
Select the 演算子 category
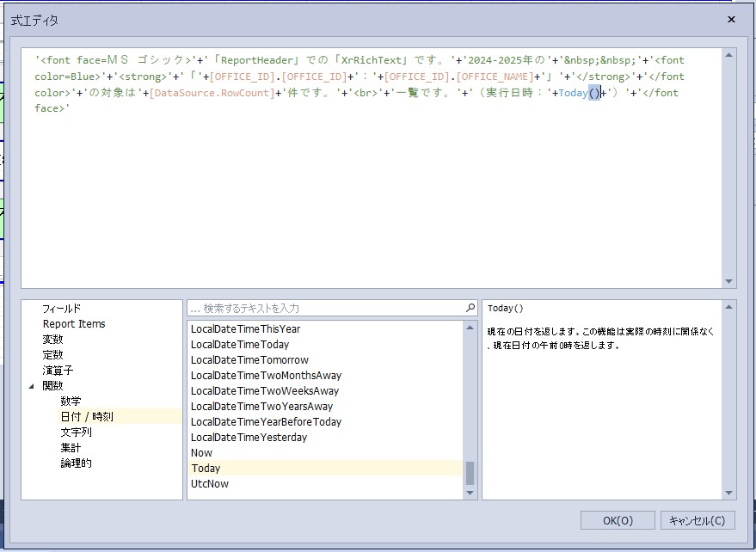click(58, 370)
